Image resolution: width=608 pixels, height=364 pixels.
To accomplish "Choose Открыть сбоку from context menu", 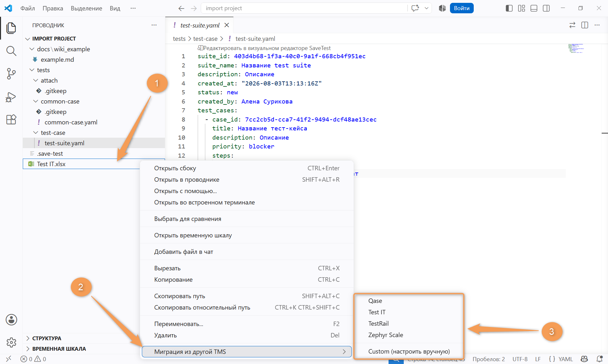I will tap(247, 168).
